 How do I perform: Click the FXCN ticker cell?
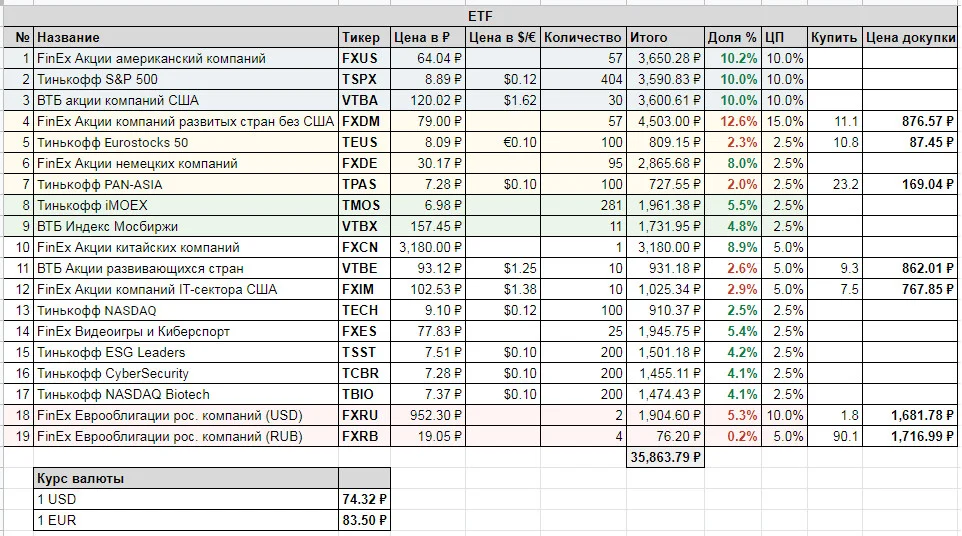pyautogui.click(x=364, y=247)
